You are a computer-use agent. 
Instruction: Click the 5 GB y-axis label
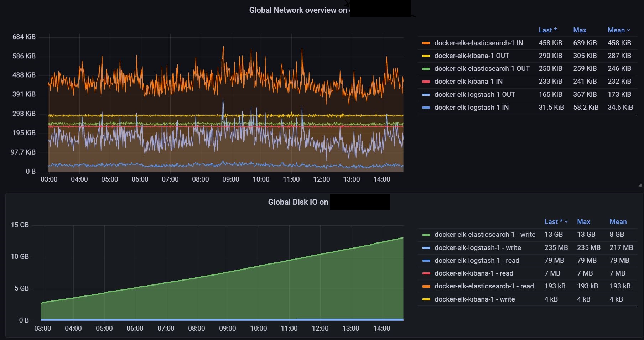pos(21,288)
